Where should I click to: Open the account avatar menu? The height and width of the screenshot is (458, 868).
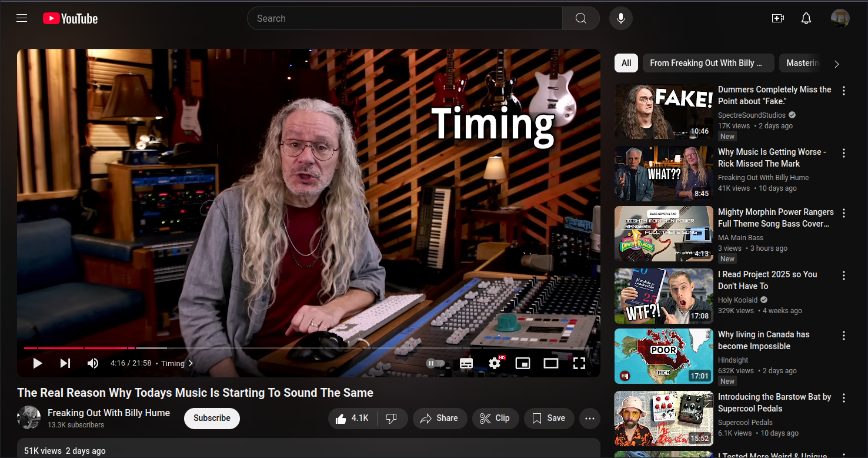[x=840, y=18]
